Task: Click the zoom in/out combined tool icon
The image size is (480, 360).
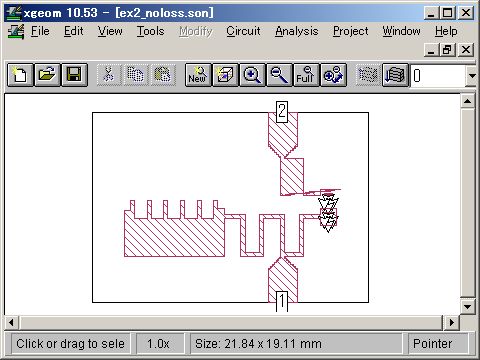Action: coord(333,75)
